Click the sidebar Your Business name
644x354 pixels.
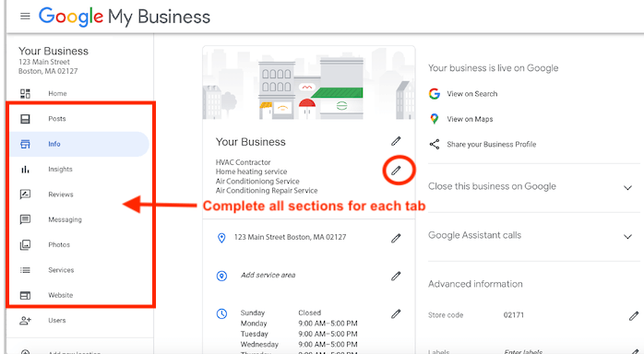pyautogui.click(x=54, y=51)
